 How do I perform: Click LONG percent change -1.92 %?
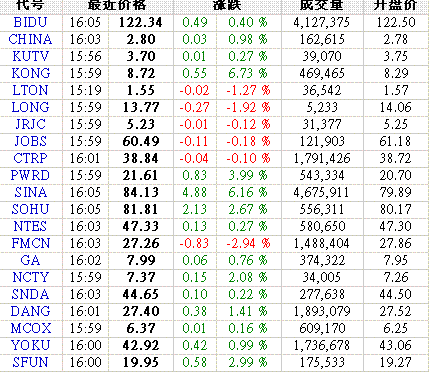coord(248,107)
